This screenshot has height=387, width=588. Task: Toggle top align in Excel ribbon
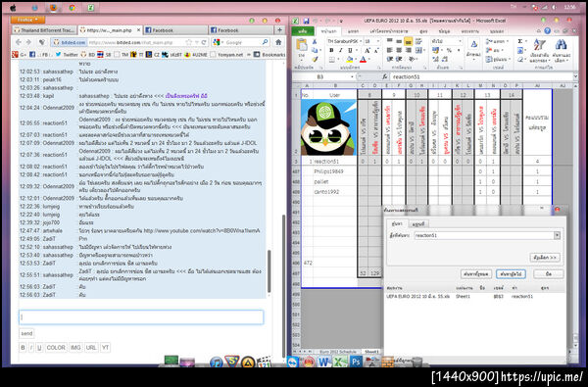(x=390, y=41)
